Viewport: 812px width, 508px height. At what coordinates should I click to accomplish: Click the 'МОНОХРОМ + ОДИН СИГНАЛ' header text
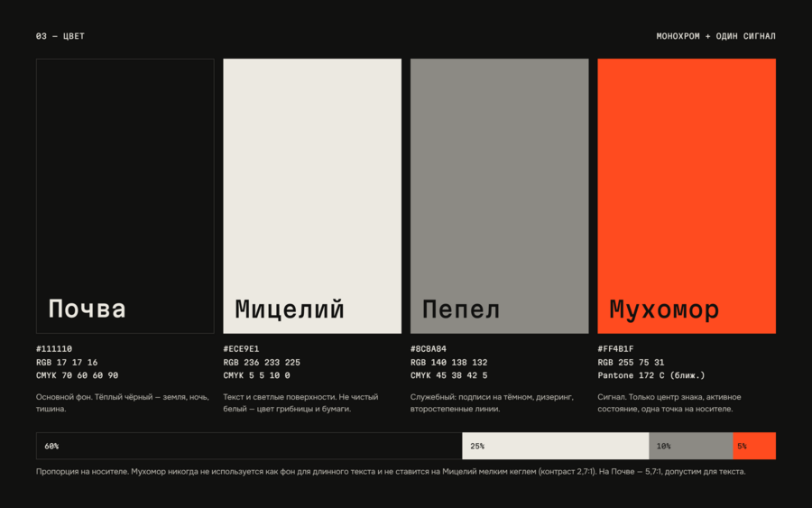(715, 36)
